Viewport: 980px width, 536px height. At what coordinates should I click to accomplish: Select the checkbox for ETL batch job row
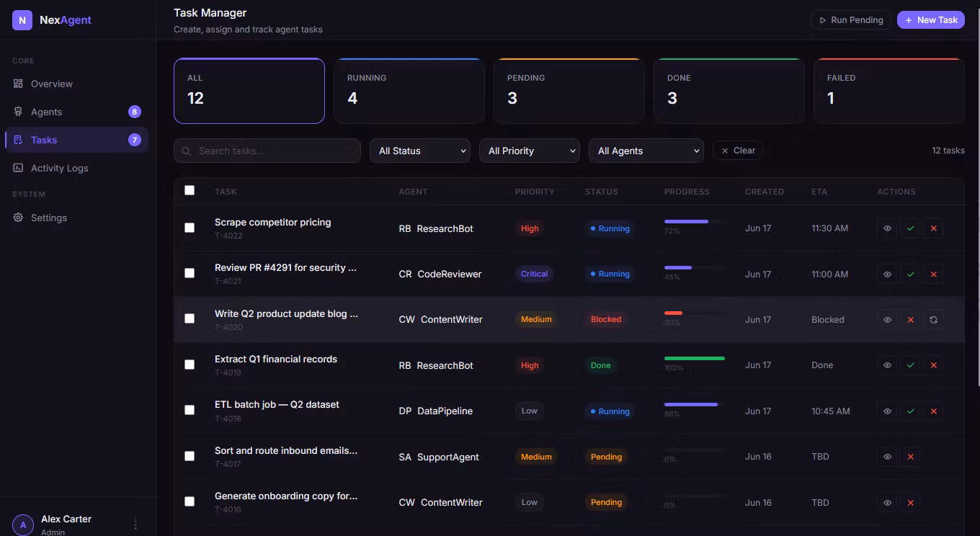190,410
